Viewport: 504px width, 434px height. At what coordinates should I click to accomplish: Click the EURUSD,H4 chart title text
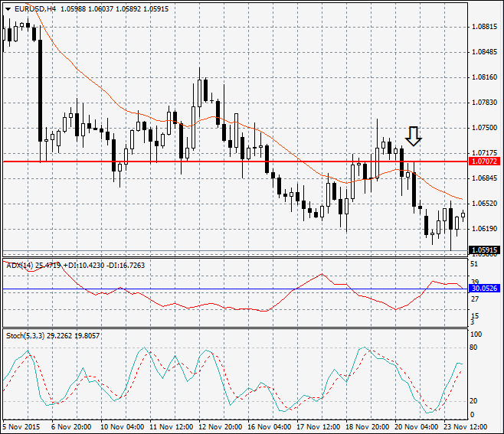click(35, 9)
